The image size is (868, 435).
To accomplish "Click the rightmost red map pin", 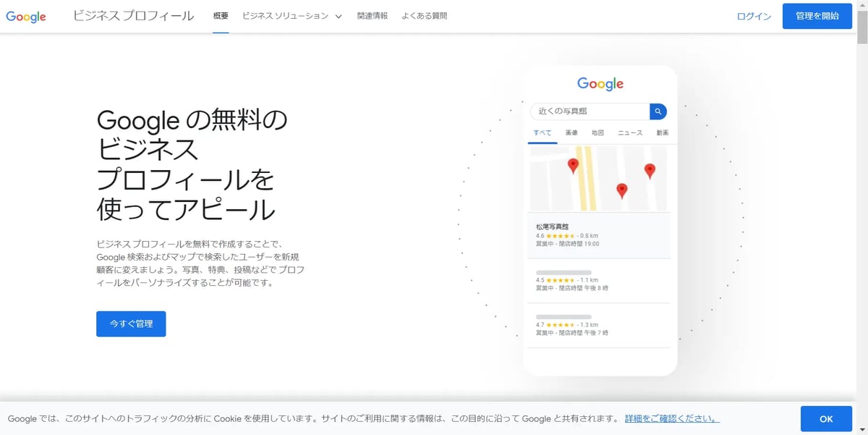I will pyautogui.click(x=650, y=171).
